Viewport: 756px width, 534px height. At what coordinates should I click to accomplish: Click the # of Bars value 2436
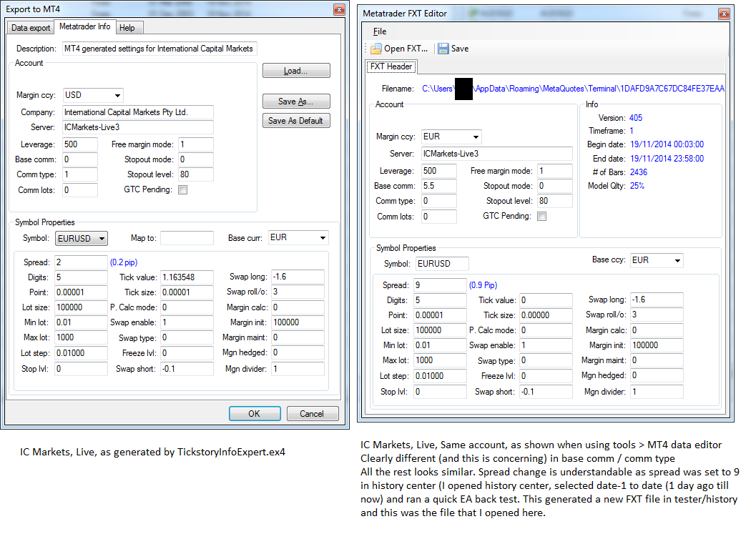[x=639, y=172]
